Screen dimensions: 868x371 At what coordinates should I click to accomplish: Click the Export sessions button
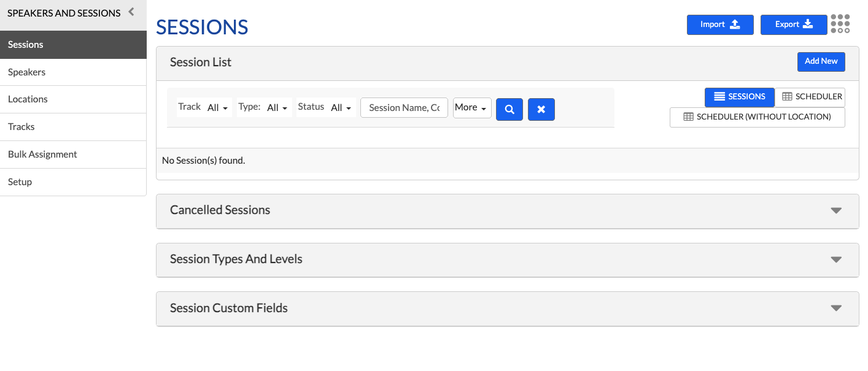(x=794, y=25)
